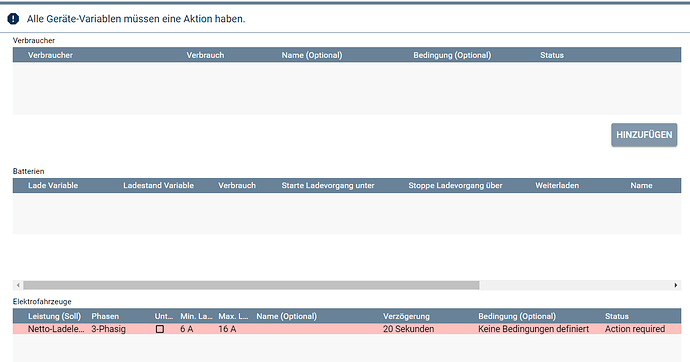Click the HINZUFÜGEN button

(644, 135)
